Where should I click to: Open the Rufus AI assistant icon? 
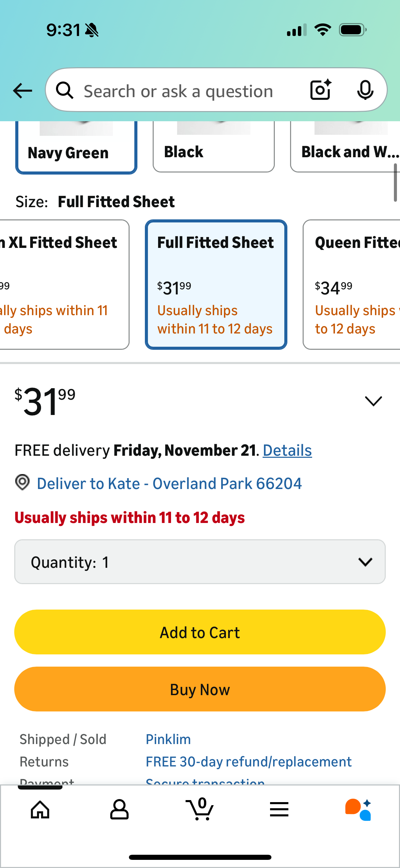pyautogui.click(x=358, y=810)
